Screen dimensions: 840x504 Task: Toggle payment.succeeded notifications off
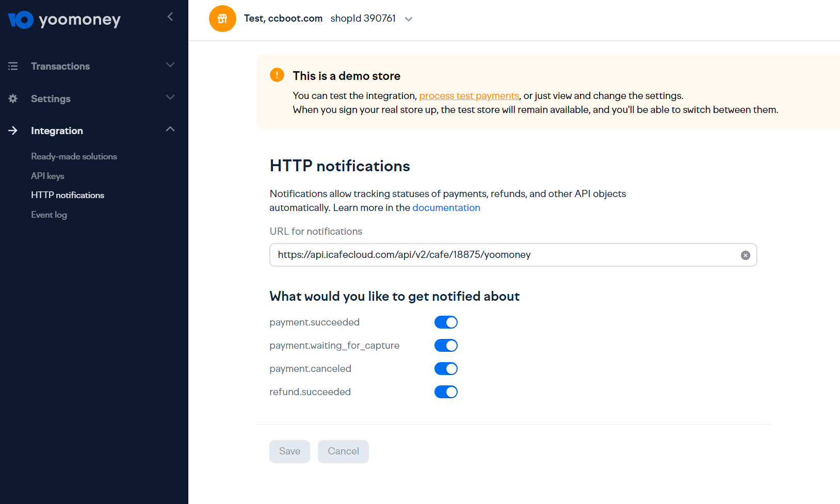coord(446,322)
